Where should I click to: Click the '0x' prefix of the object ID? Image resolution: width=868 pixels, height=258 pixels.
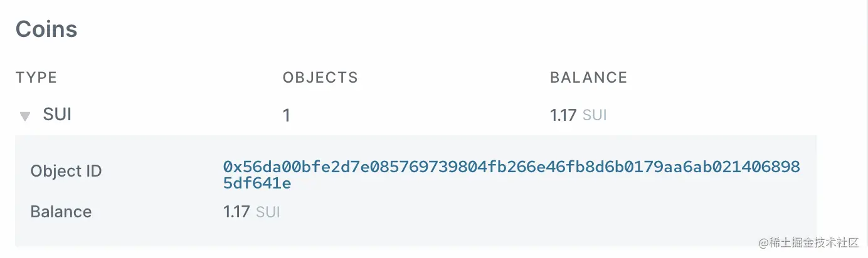pyautogui.click(x=231, y=167)
